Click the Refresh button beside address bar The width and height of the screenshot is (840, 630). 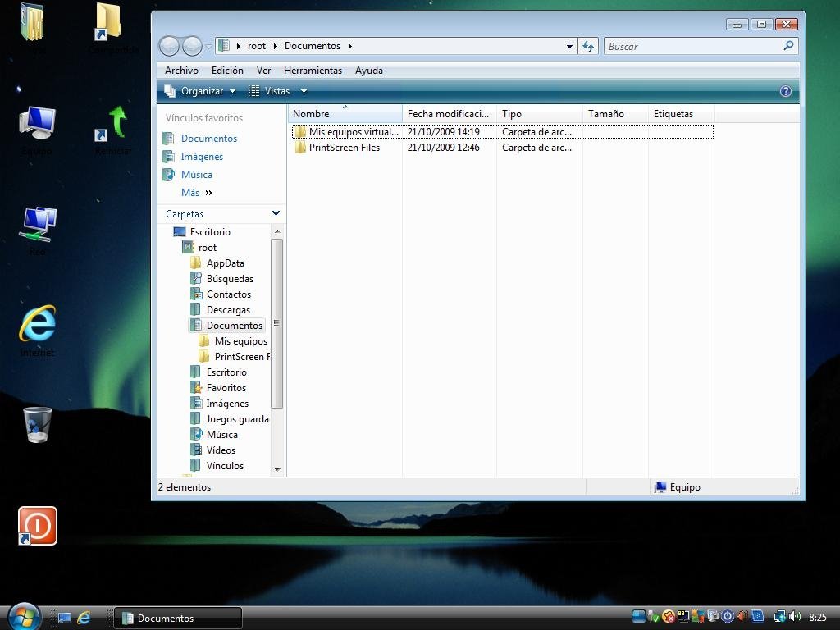(x=588, y=46)
